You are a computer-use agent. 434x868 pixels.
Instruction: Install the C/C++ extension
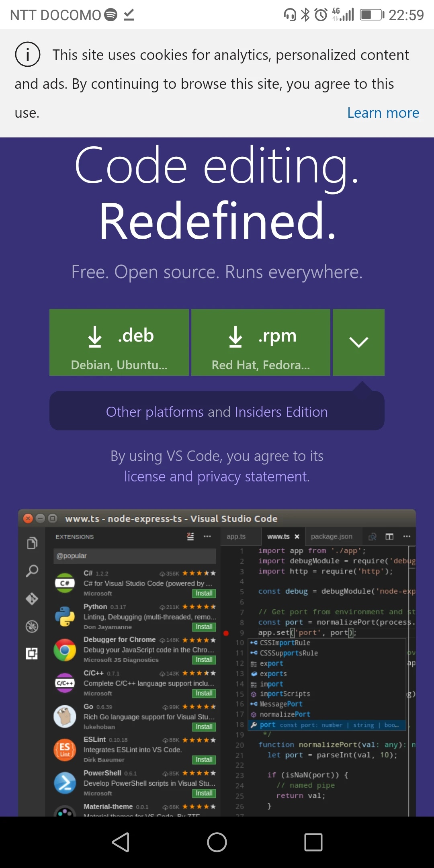point(204,693)
